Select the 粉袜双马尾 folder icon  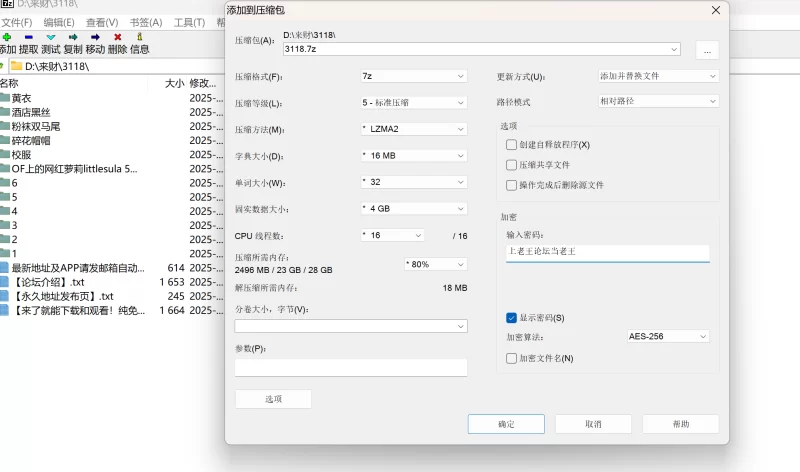5,126
